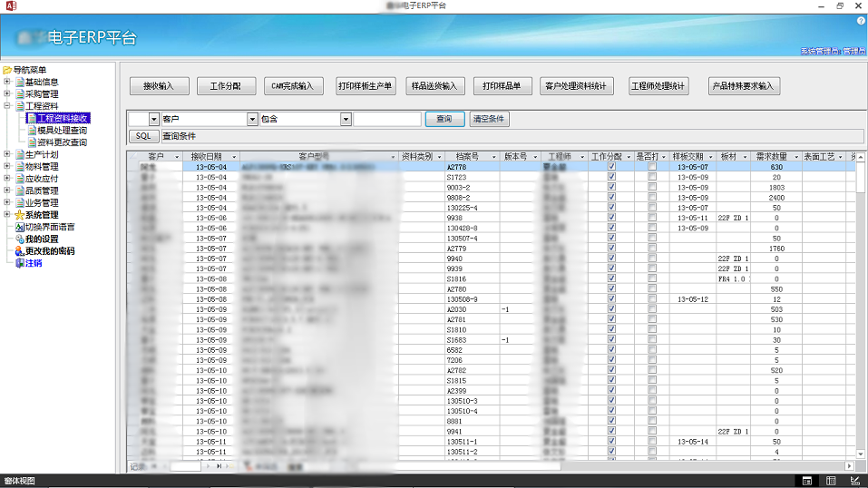Go to last record navigation icon

(x=219, y=466)
